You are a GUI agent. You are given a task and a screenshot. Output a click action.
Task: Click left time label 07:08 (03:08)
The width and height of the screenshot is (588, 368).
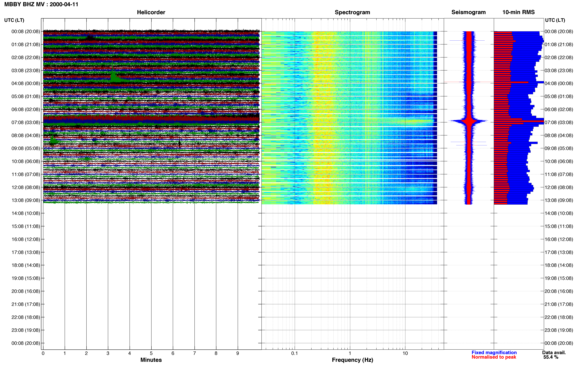pos(26,122)
